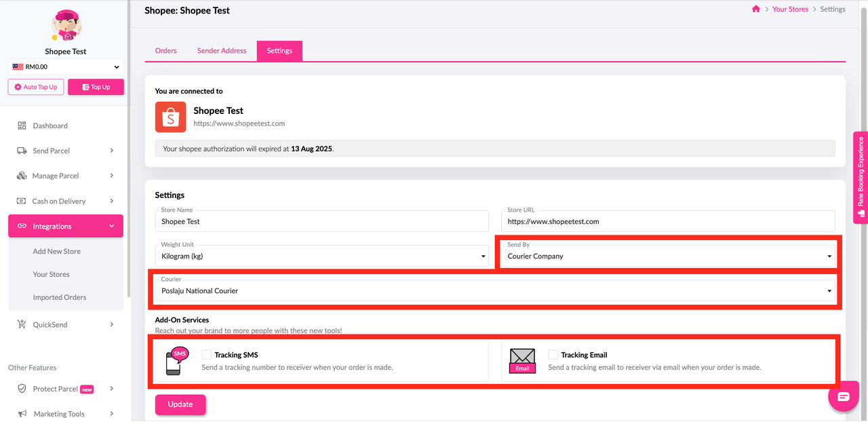
Task: Click the pink Top Up button
Action: click(x=96, y=87)
